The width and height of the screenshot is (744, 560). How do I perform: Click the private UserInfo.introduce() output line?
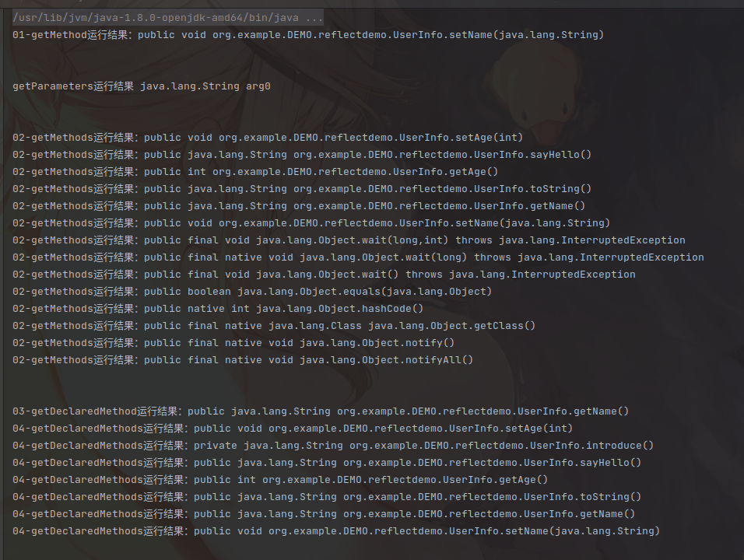pyautogui.click(x=333, y=445)
